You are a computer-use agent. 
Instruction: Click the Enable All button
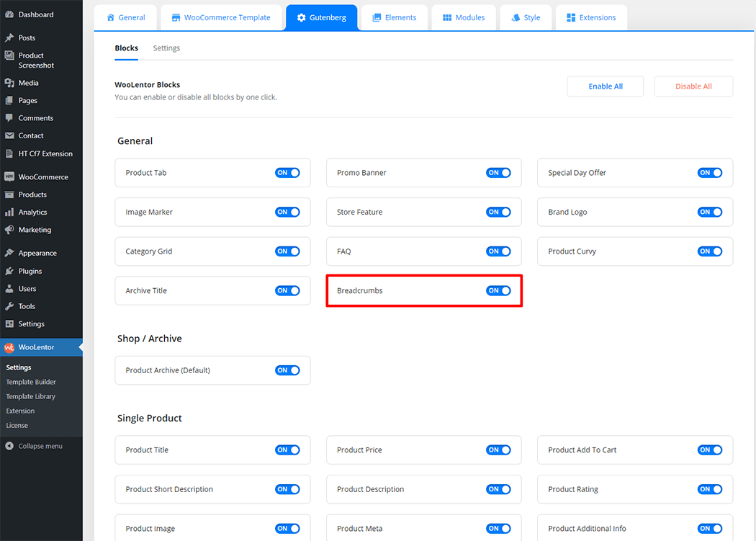(x=605, y=86)
